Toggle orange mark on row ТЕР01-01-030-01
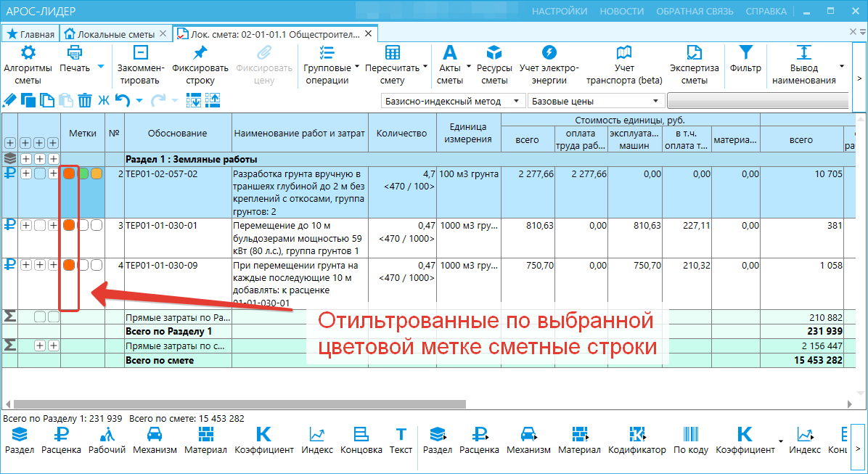Viewport: 868px width, 474px height. click(69, 225)
